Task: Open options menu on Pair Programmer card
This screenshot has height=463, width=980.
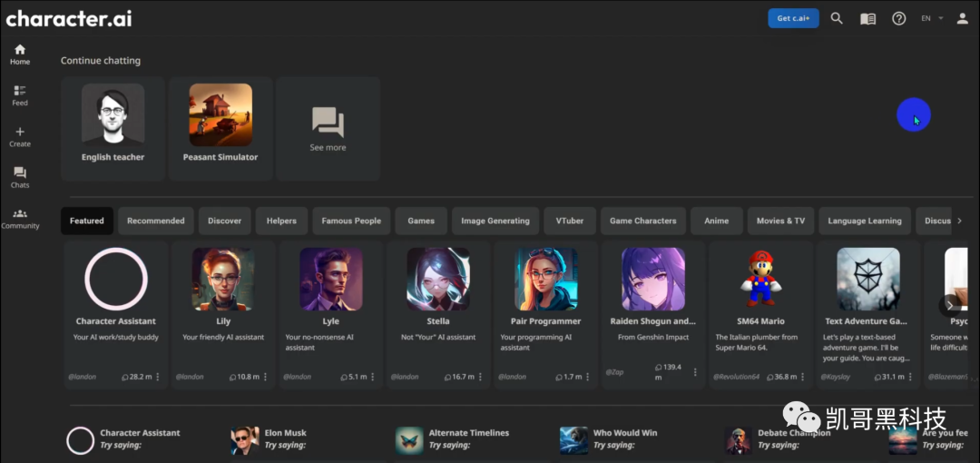Action: tap(587, 377)
